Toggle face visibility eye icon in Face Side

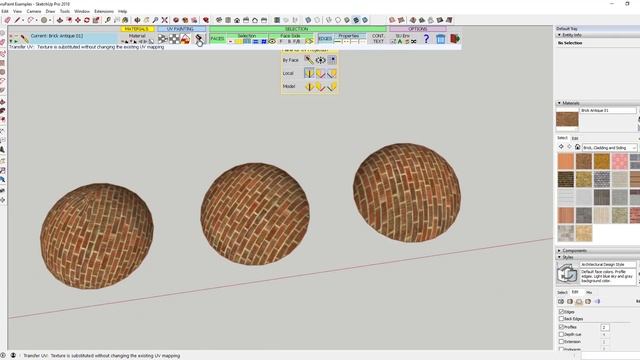(272, 41)
